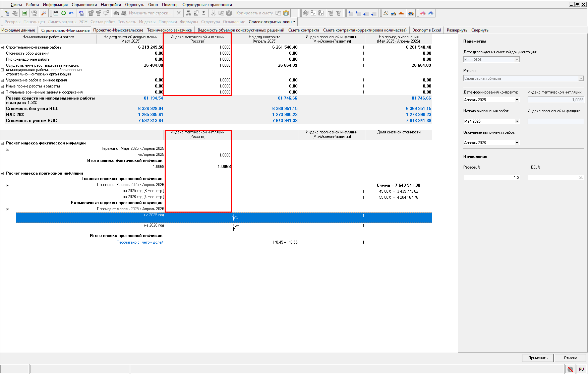The width and height of the screenshot is (588, 374).
Task: Click the floppy disk save icon
Action: coord(56,13)
